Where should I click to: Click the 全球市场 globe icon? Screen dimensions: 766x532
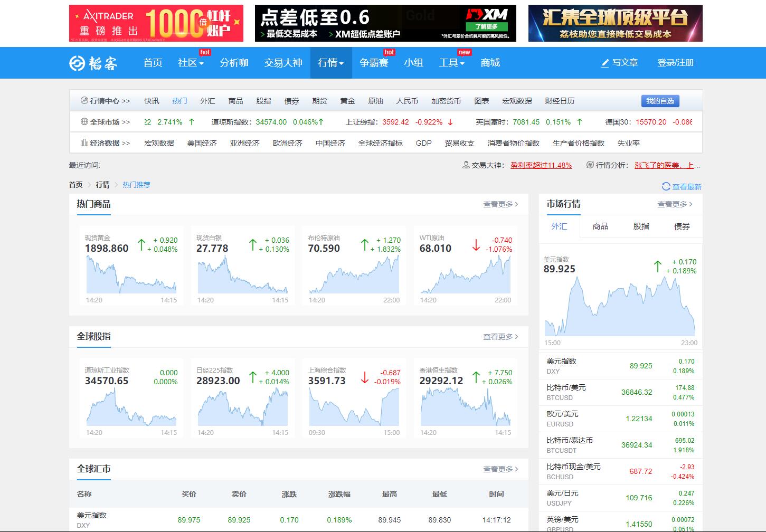[84, 122]
